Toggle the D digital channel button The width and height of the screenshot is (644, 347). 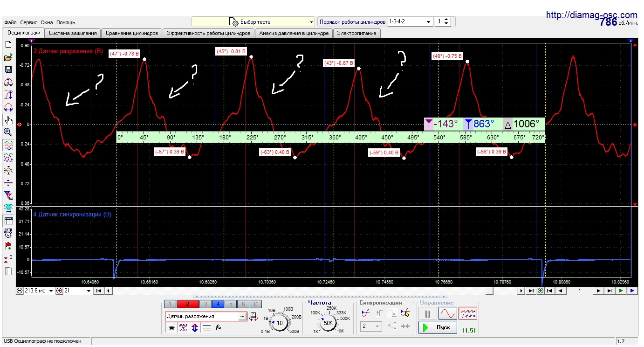(x=256, y=304)
